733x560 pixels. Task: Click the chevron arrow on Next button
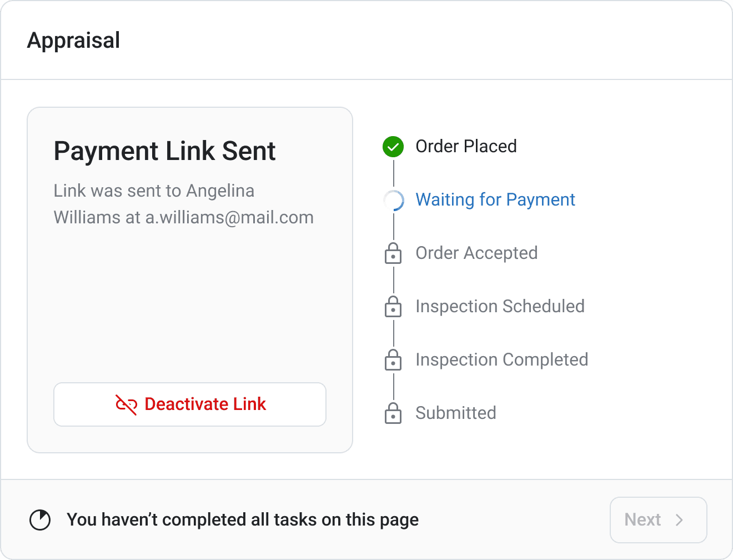(679, 520)
